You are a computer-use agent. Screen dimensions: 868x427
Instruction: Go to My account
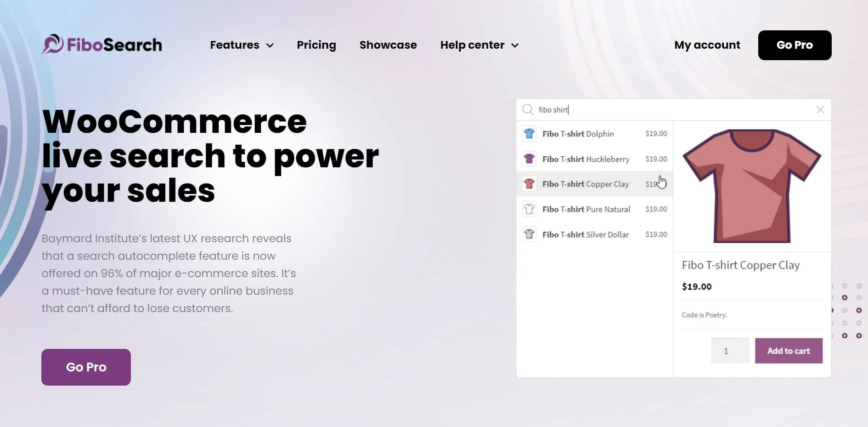[x=707, y=45]
